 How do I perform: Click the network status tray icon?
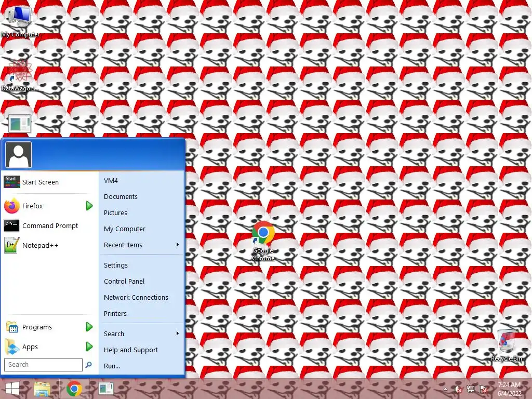click(x=471, y=389)
